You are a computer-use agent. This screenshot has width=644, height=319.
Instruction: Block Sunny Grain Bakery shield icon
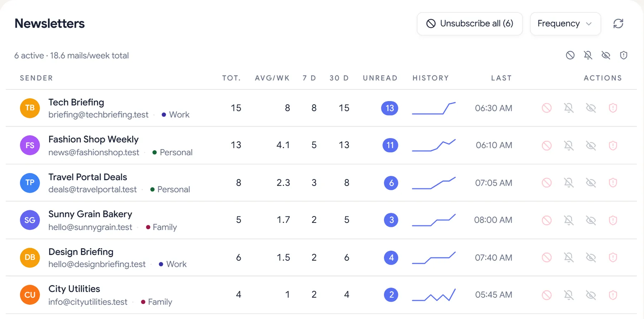tap(613, 220)
